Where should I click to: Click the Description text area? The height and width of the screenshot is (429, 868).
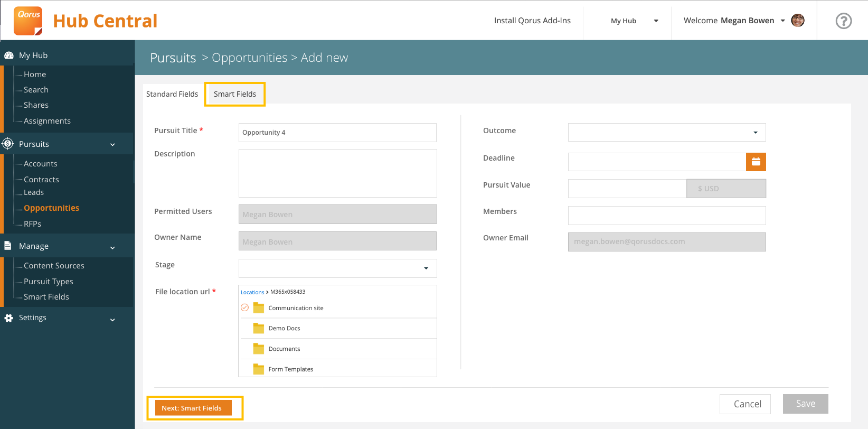click(x=338, y=173)
